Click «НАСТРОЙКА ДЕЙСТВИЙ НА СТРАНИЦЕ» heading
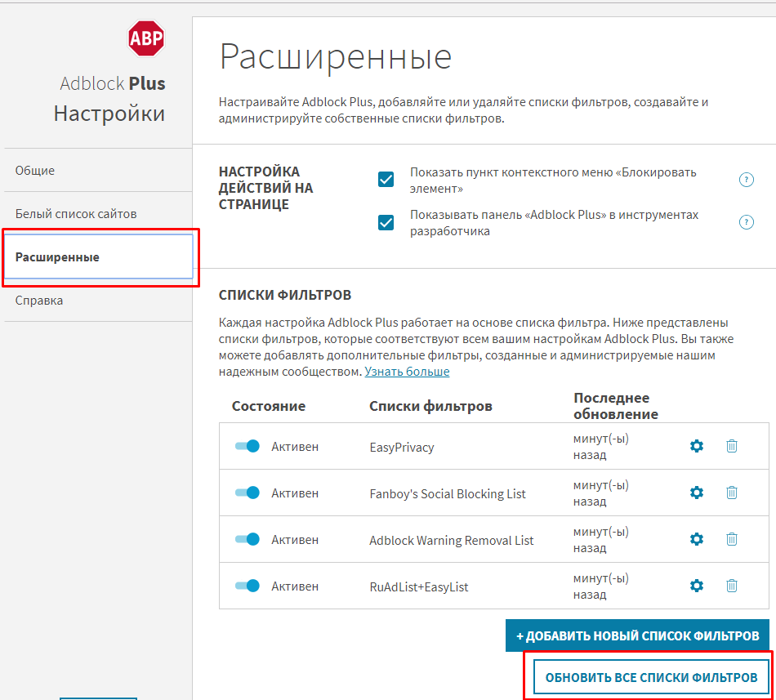Image resolution: width=776 pixels, height=700 pixels. (x=265, y=188)
